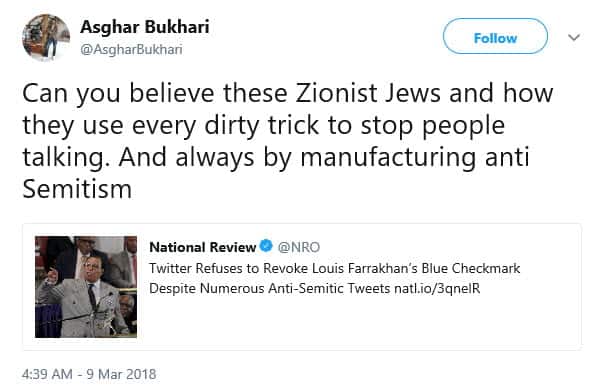Open the quoted tweet card's empty area

[x=357, y=323]
